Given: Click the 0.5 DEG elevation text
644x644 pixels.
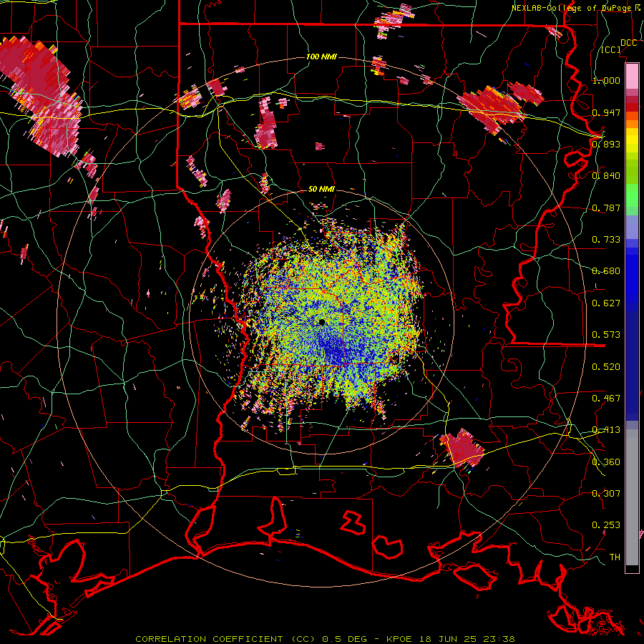Looking at the screenshot, I should click(x=346, y=639).
